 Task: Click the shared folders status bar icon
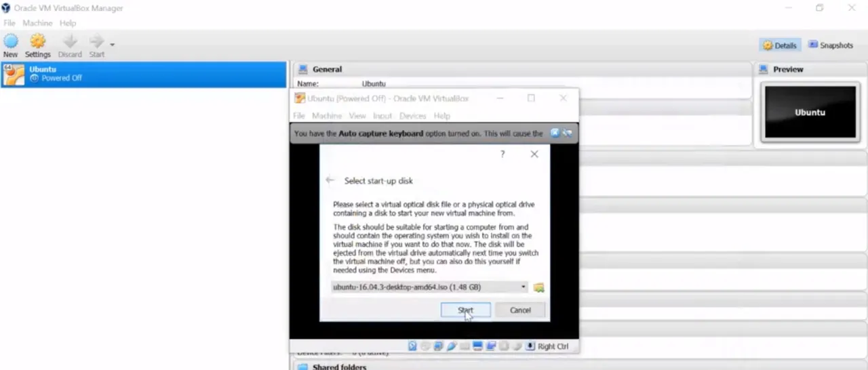tap(465, 346)
